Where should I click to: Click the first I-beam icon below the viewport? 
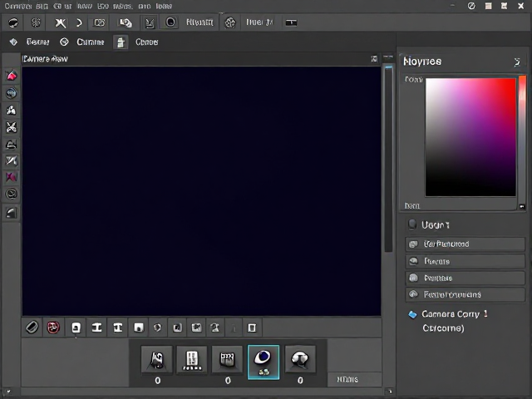(x=97, y=328)
